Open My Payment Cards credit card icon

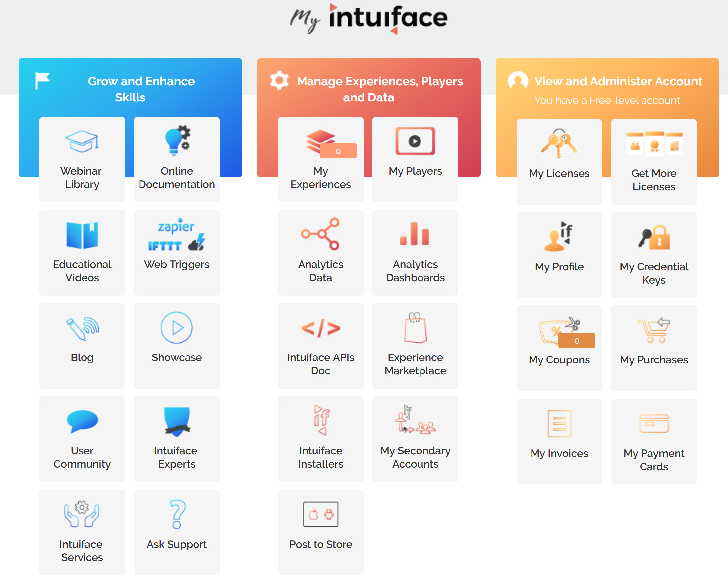click(x=654, y=423)
